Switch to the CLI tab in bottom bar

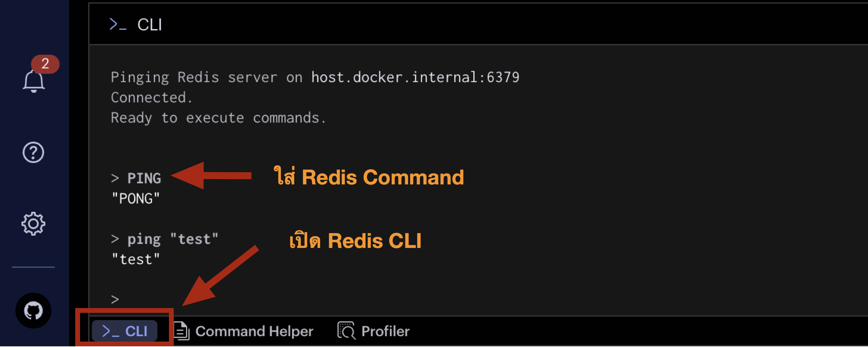point(125,331)
